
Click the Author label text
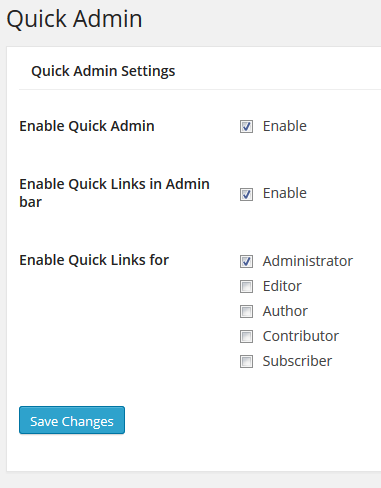click(285, 311)
